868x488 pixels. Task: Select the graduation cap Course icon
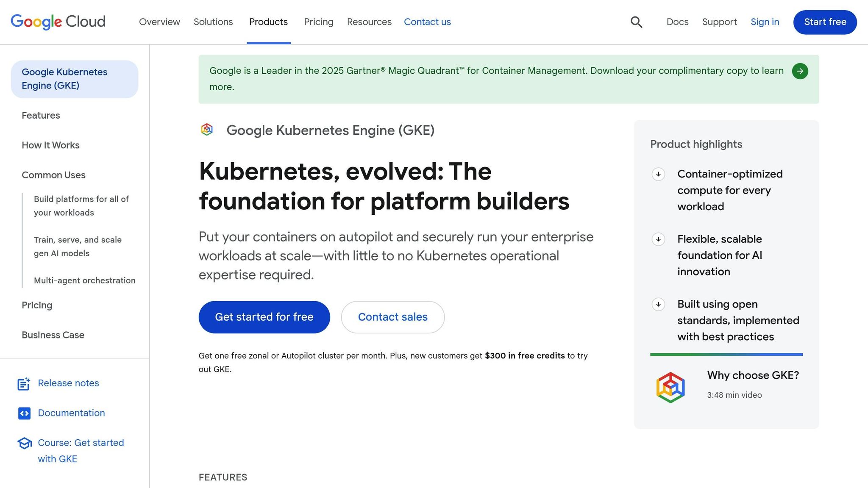(24, 443)
